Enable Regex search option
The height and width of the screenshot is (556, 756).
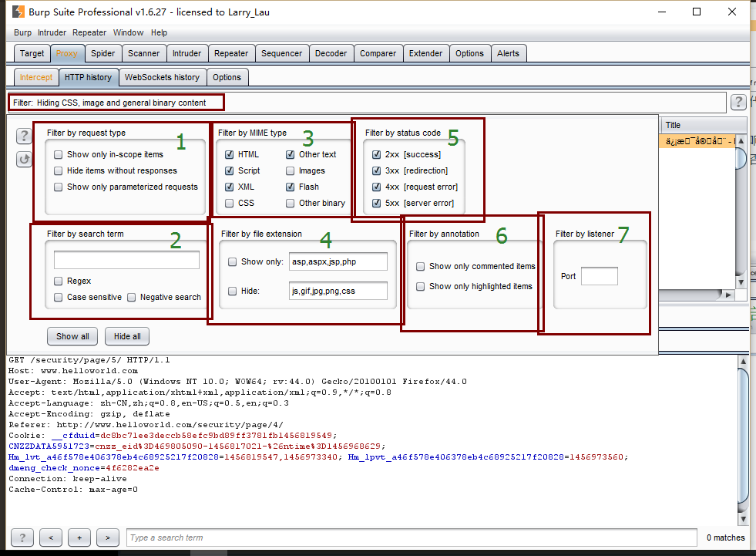tap(59, 281)
